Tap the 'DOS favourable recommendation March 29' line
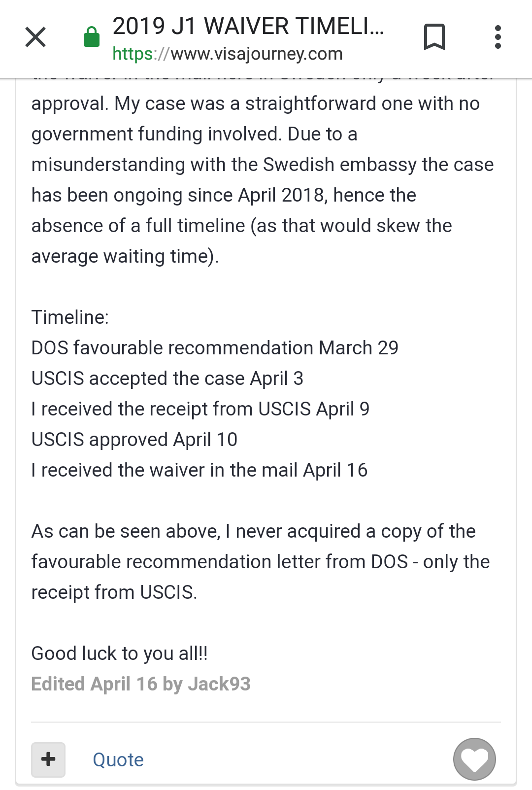 point(215,348)
